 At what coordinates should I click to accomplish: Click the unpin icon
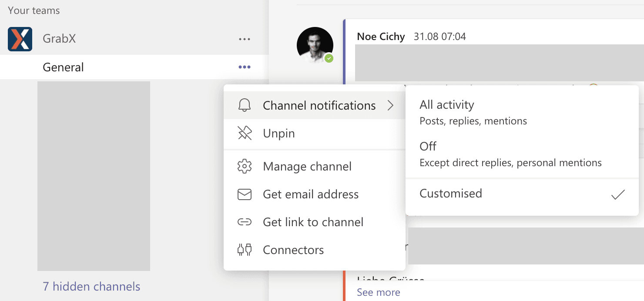245,133
